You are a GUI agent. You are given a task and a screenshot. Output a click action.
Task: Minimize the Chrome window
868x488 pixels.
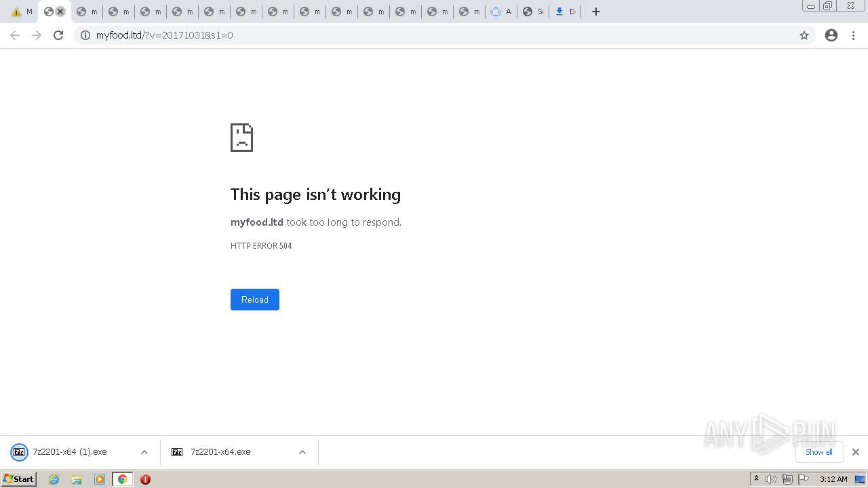click(811, 6)
